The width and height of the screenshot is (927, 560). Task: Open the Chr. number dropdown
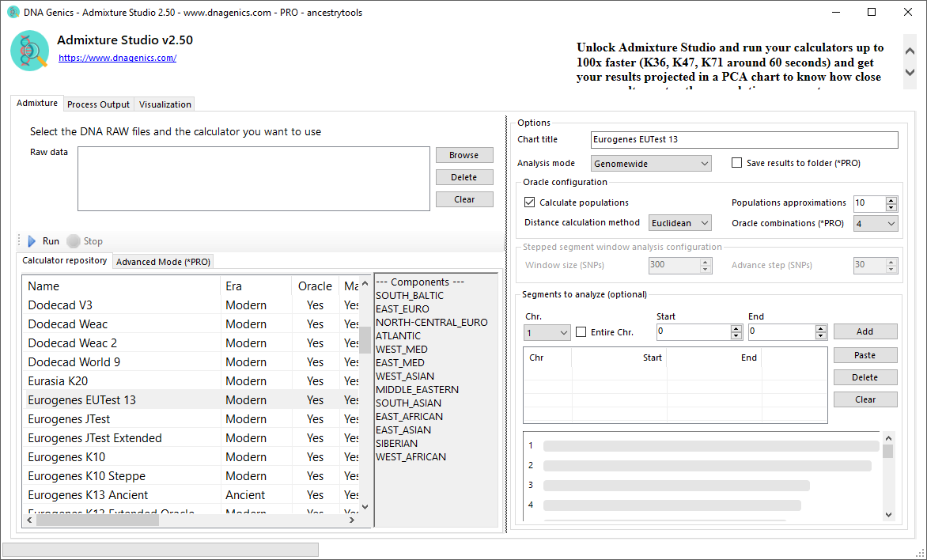coord(547,333)
